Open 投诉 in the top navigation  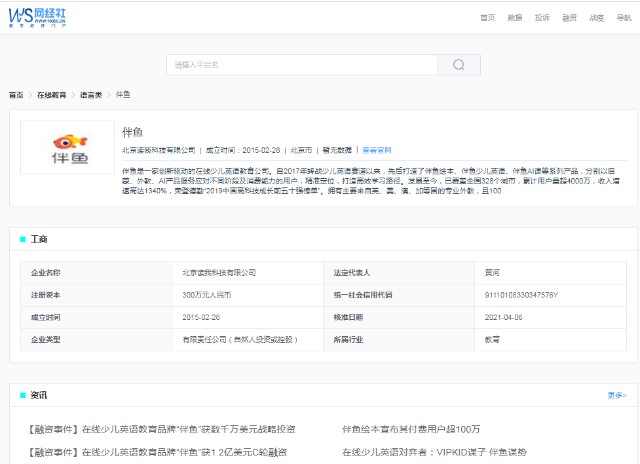coord(542,18)
